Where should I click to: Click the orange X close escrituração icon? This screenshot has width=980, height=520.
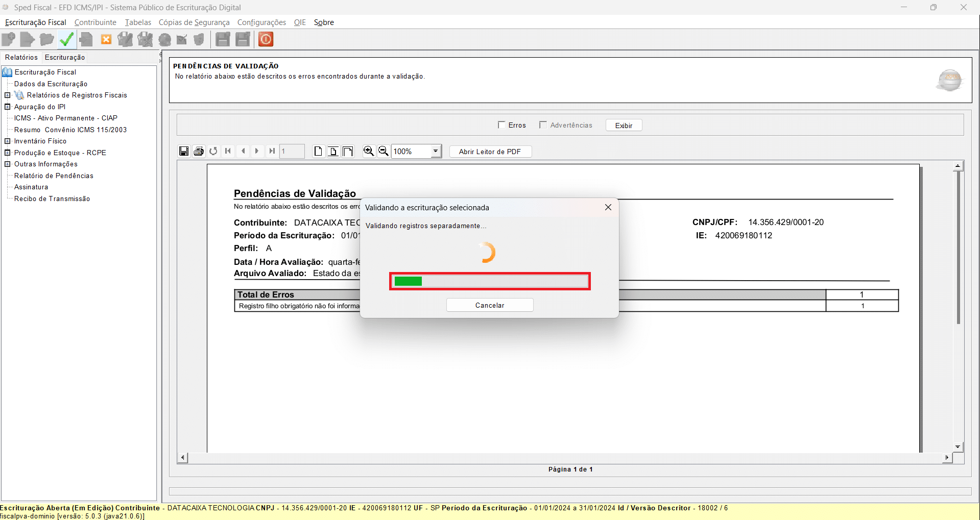coord(106,39)
